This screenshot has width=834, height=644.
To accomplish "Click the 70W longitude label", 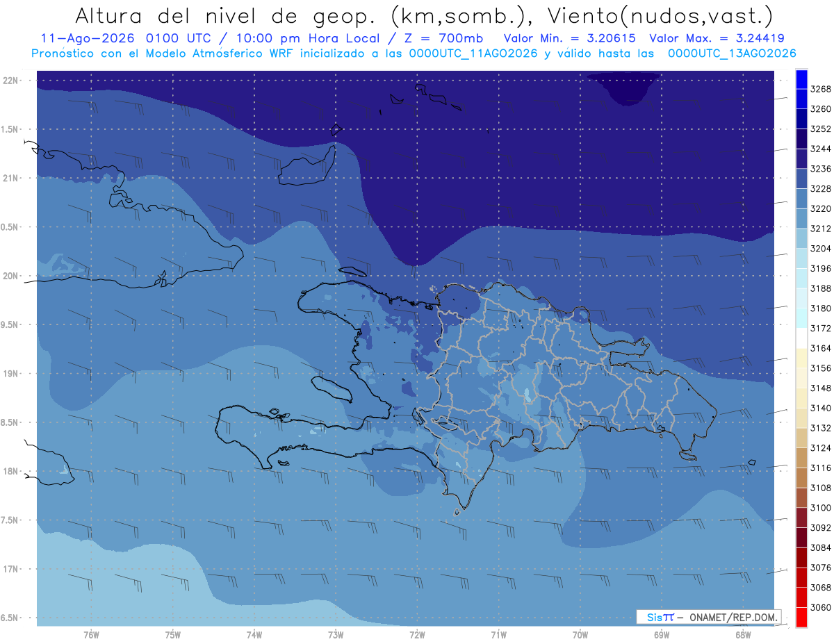I will click(580, 635).
